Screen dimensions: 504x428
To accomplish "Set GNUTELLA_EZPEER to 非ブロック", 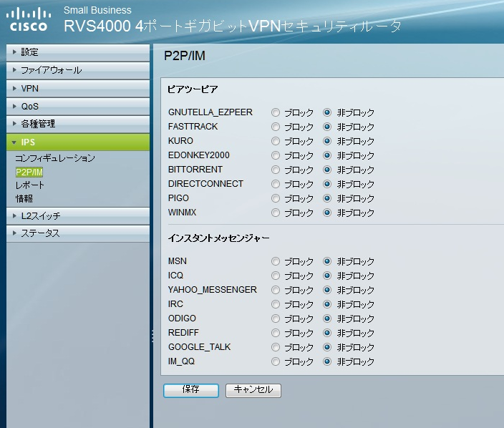I will 327,112.
